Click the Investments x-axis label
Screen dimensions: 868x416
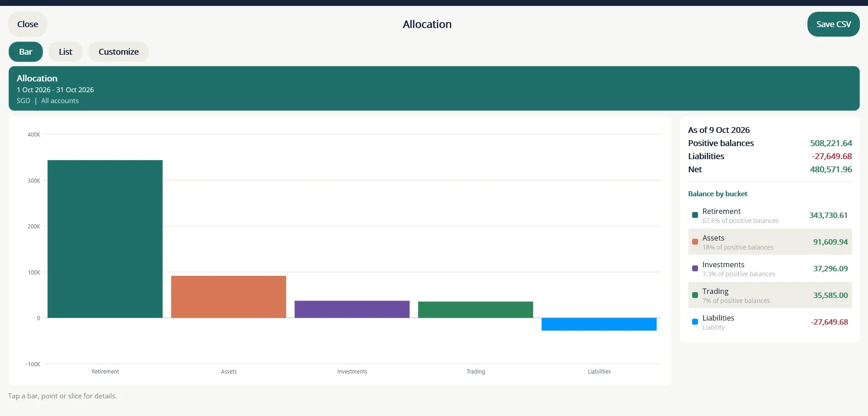pos(352,372)
